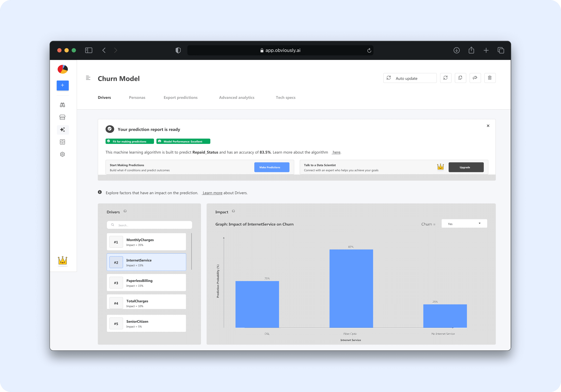Open the Advanced analytics tab
Image resolution: width=561 pixels, height=392 pixels.
[237, 97]
